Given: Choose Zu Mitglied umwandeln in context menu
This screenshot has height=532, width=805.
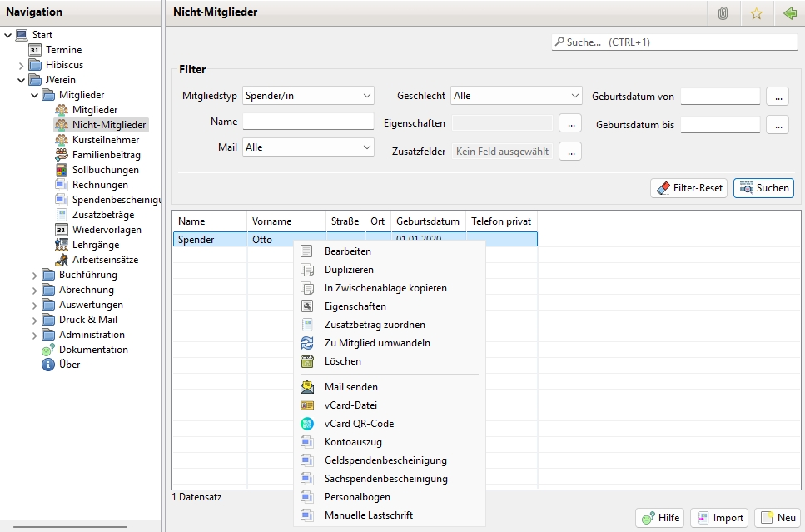Looking at the screenshot, I should (376, 343).
